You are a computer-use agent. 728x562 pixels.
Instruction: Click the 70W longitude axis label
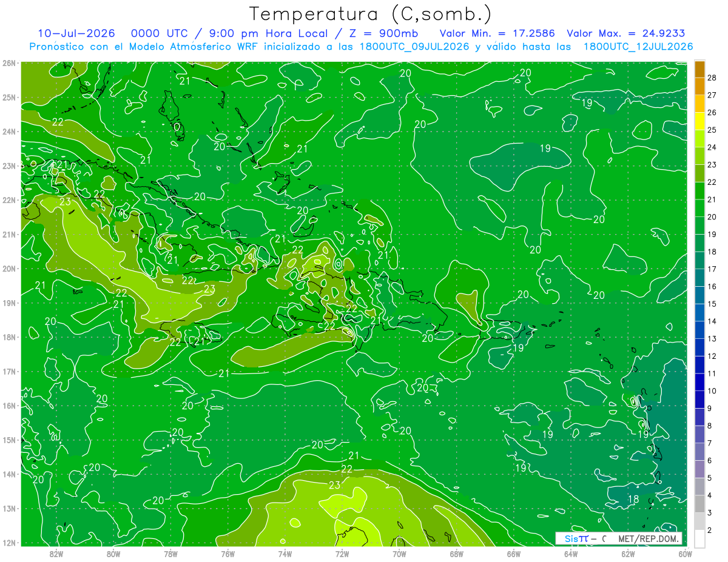(x=399, y=554)
